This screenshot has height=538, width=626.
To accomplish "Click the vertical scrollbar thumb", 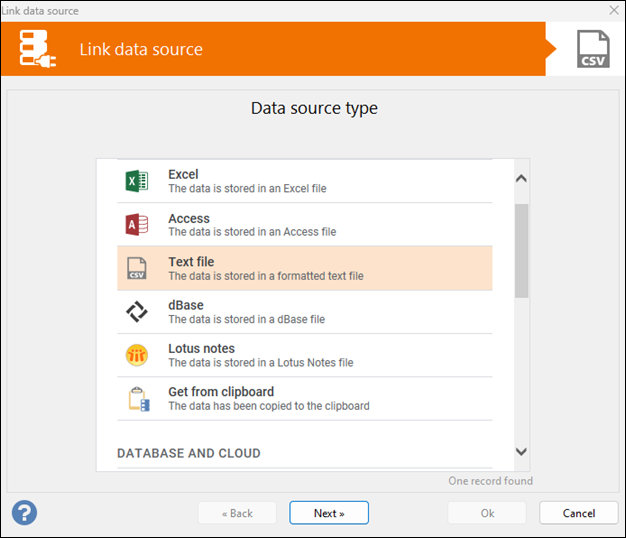I will 521,250.
